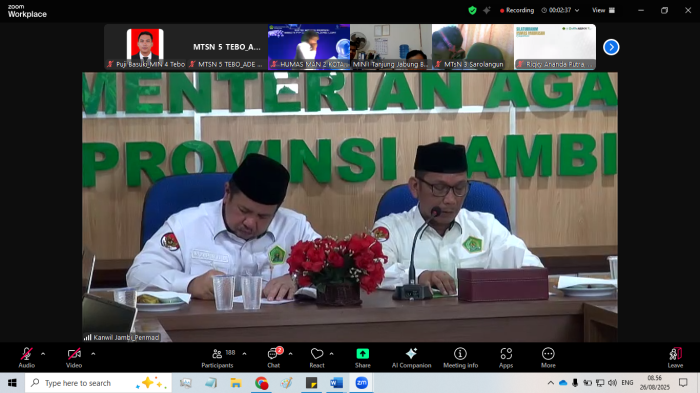700x393 pixels.
Task: Select MTSN 5 TEBO_ADE participant tile
Action: (227, 47)
